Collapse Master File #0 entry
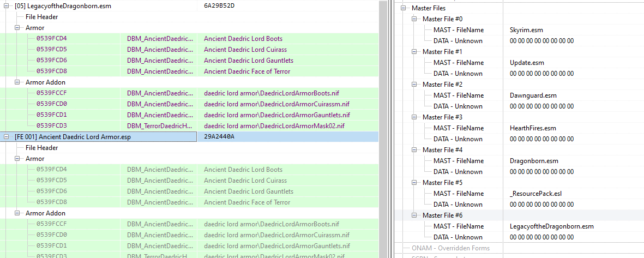This screenshot has height=258, width=644. pos(414,19)
